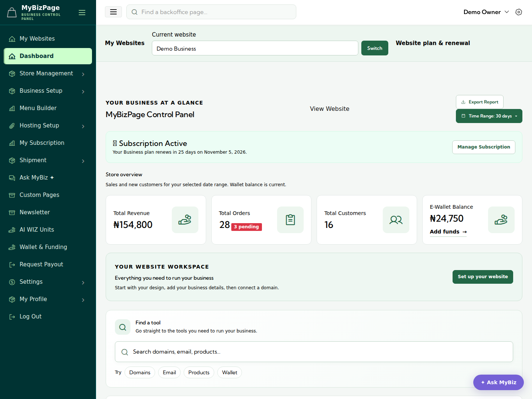Expand the Store Management submenu chevron
The image size is (532, 399).
click(x=83, y=74)
